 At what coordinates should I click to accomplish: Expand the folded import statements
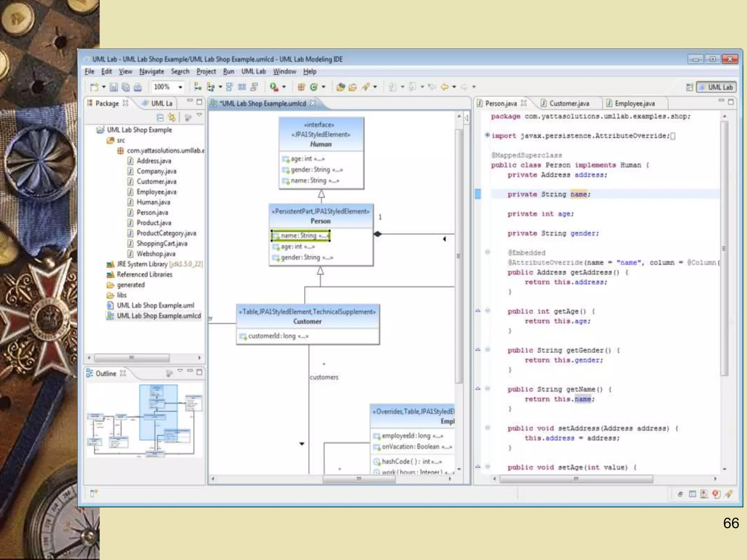(487, 135)
